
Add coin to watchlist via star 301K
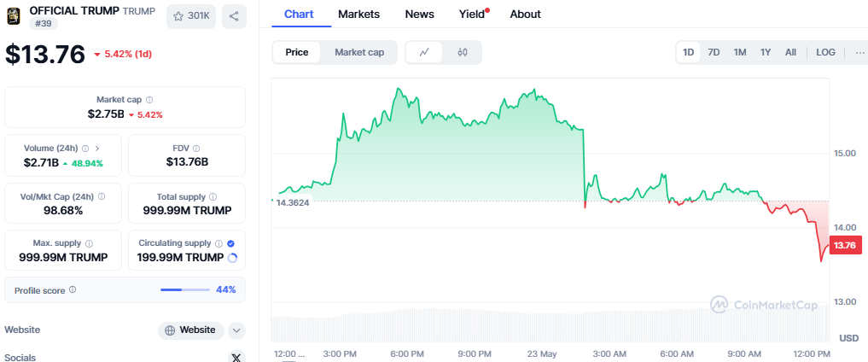point(191,16)
